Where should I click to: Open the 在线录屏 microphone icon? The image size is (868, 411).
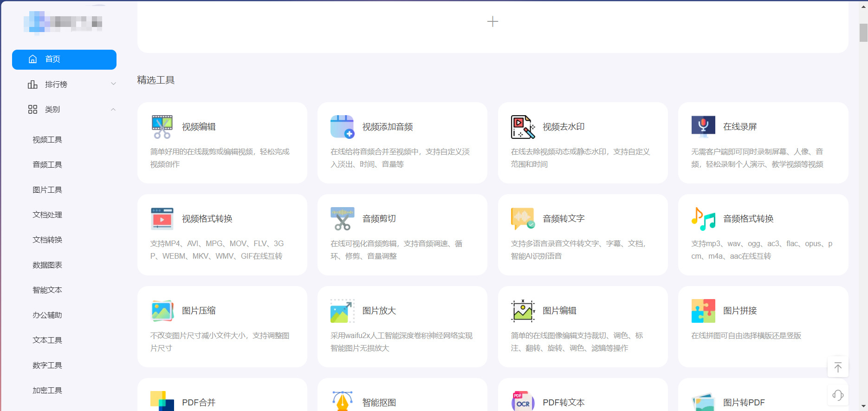[x=703, y=127]
